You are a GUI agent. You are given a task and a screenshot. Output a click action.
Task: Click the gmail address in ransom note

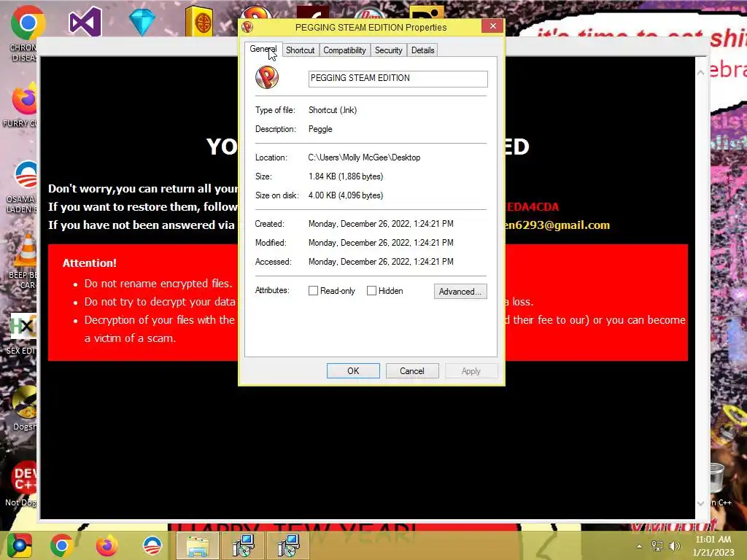(x=557, y=225)
